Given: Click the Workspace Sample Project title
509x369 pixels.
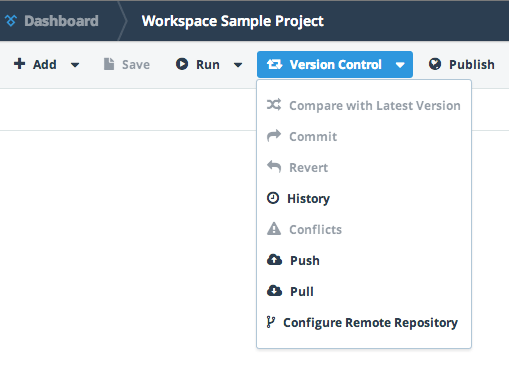Looking at the screenshot, I should [233, 21].
